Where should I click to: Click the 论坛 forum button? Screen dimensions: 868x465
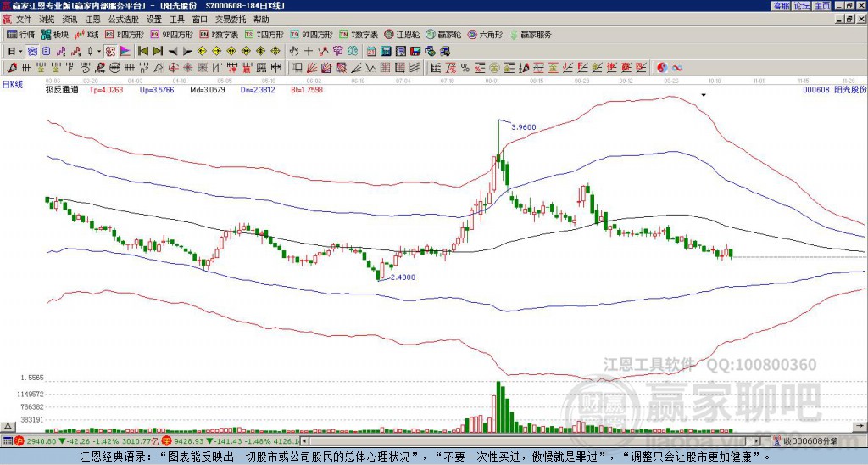click(x=801, y=6)
